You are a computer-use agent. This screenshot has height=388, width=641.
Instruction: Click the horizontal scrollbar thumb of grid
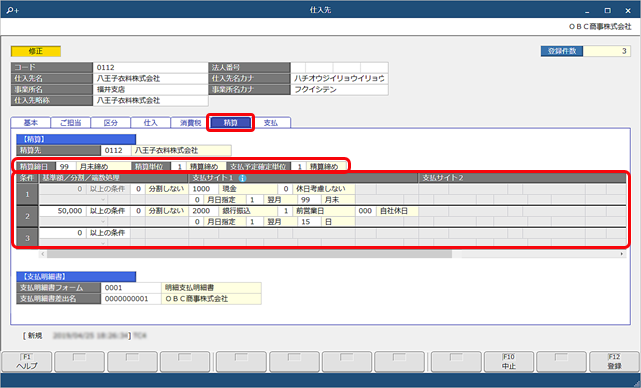coord(249,254)
